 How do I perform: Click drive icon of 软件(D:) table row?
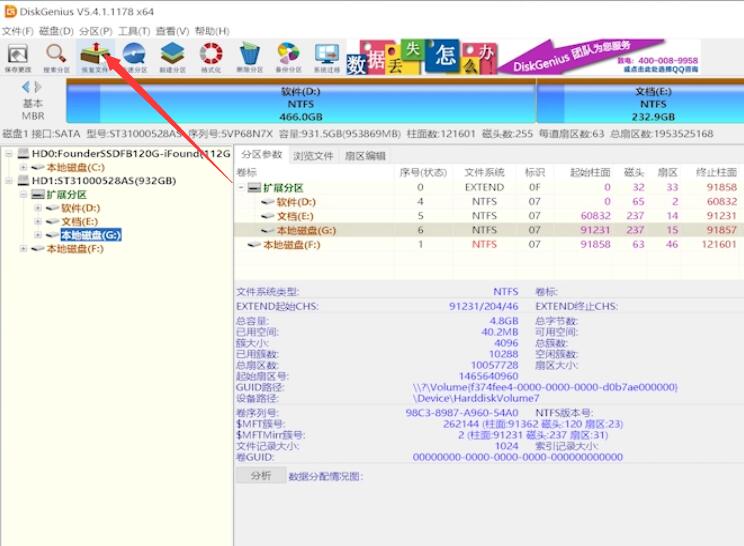(268, 202)
